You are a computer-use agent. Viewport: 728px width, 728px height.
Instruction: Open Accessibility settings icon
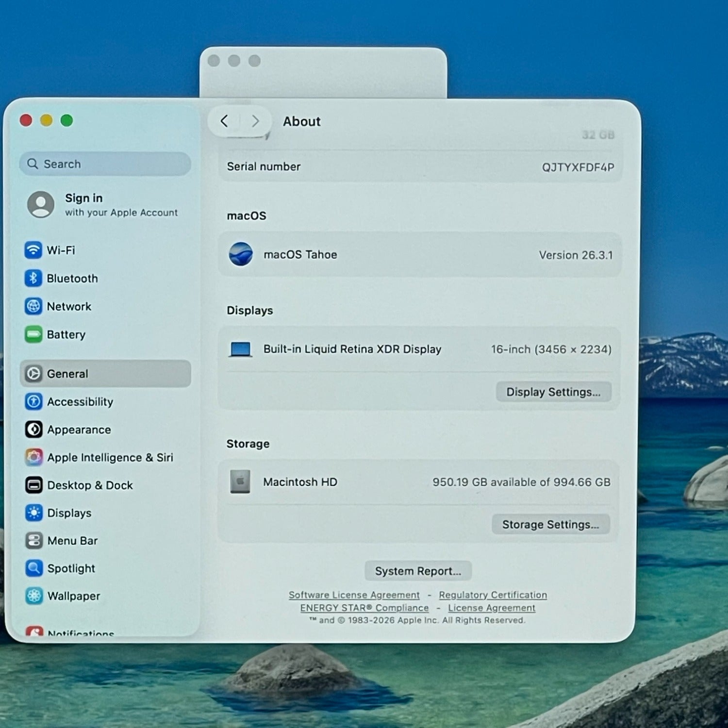pyautogui.click(x=33, y=401)
